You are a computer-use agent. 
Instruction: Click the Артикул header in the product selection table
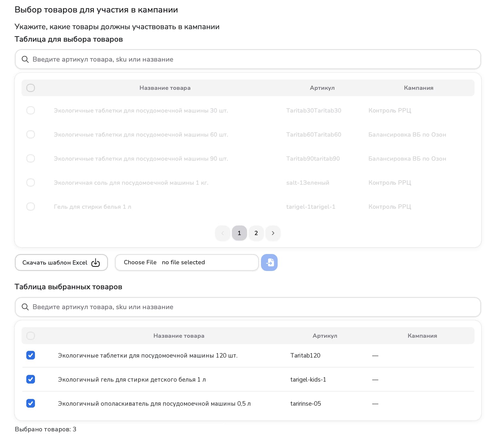point(322,88)
